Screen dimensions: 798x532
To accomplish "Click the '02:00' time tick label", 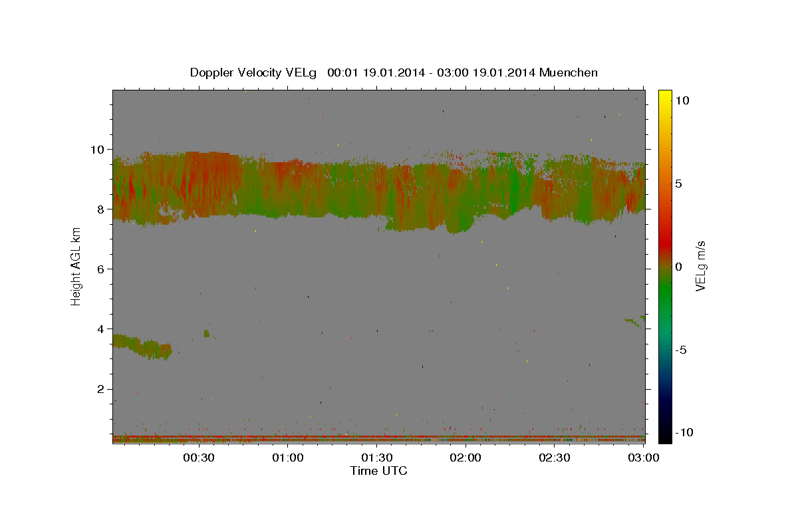I will pyautogui.click(x=466, y=458).
